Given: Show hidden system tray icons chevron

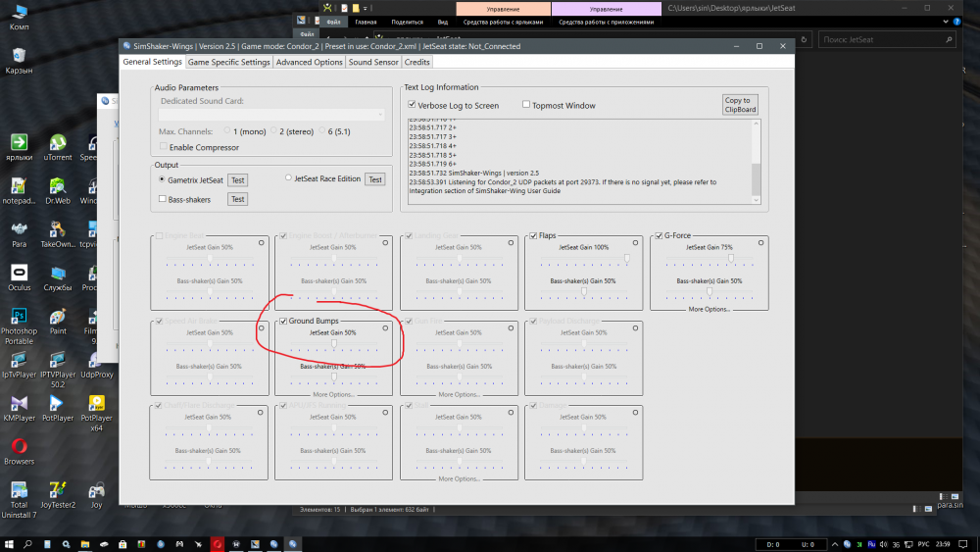Looking at the screenshot, I should pyautogui.click(x=834, y=544).
